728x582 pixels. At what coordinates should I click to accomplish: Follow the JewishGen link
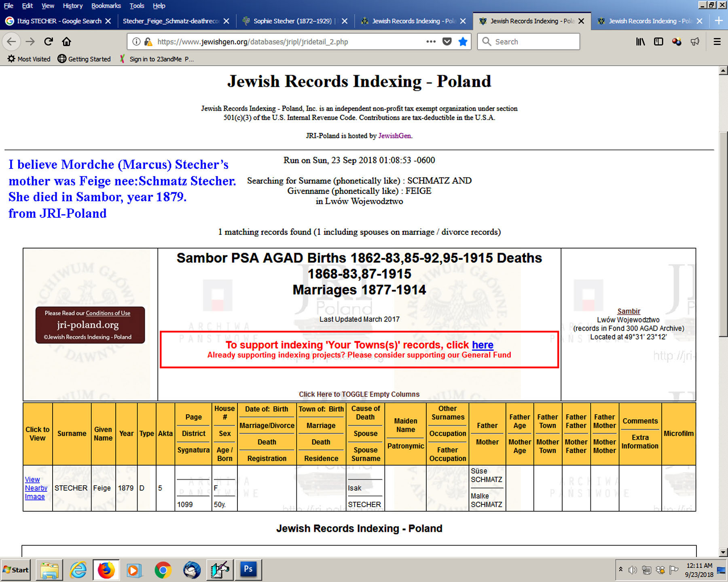394,136
